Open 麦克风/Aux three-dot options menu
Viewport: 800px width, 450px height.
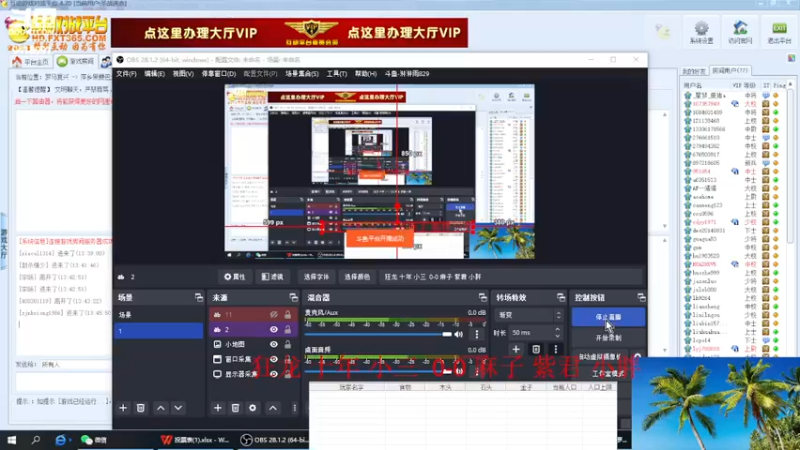tap(477, 334)
